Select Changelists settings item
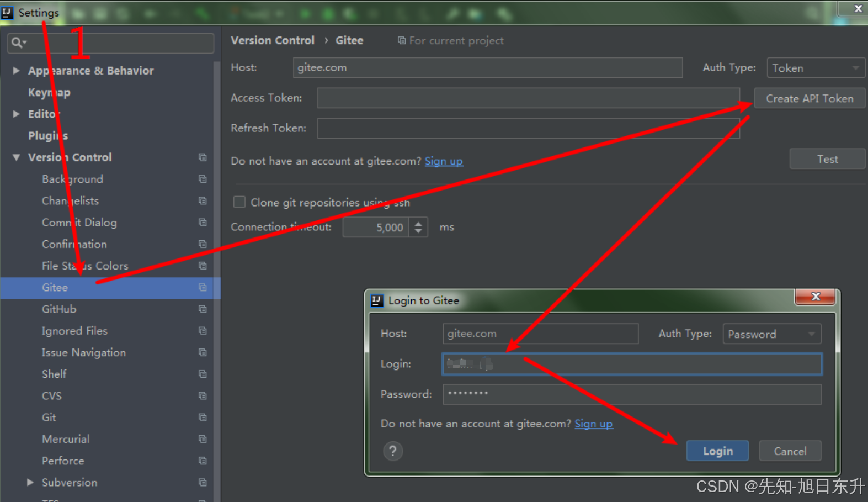The image size is (868, 502). click(71, 201)
